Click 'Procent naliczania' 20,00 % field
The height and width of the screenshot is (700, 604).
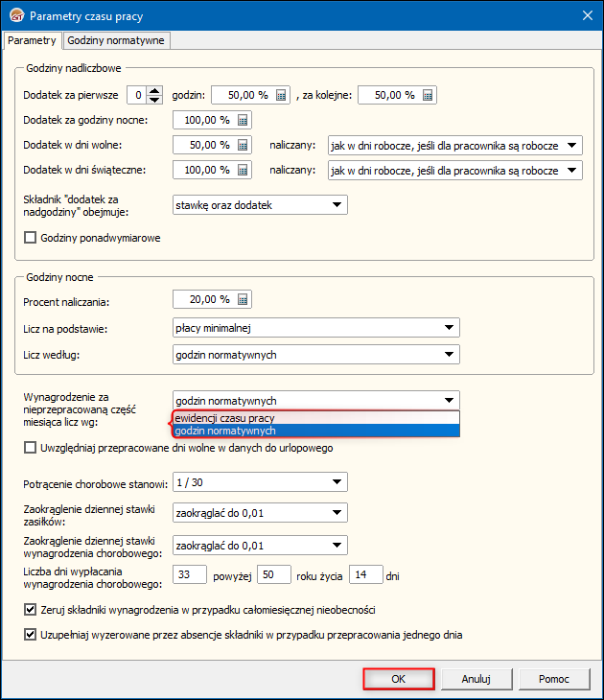(x=212, y=299)
